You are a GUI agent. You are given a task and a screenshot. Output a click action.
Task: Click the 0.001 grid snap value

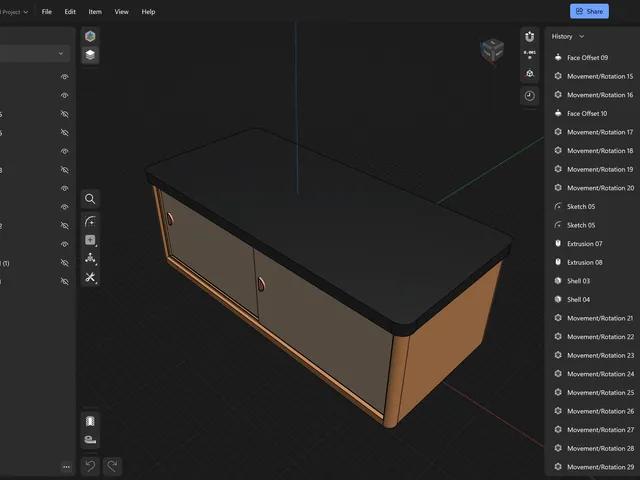coord(530,55)
